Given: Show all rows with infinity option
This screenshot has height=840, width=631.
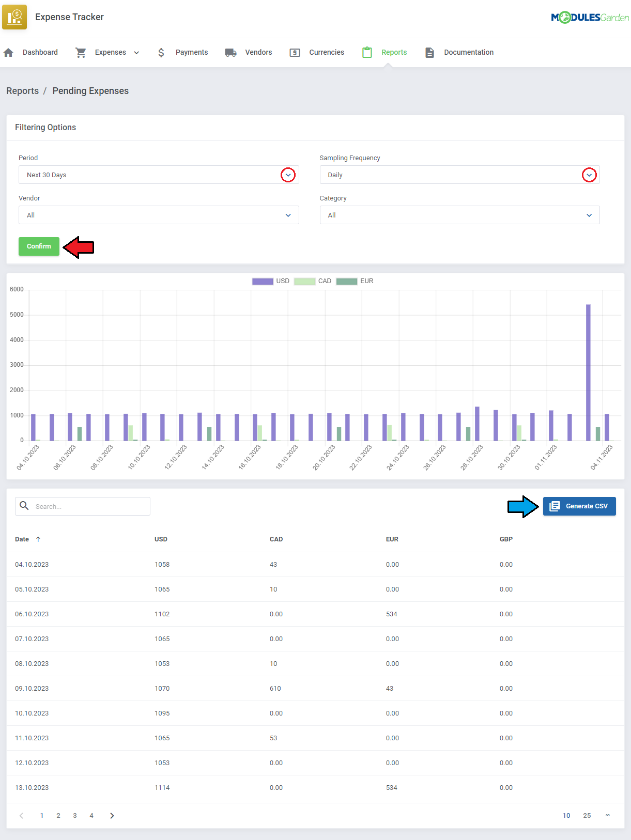Looking at the screenshot, I should click(608, 815).
